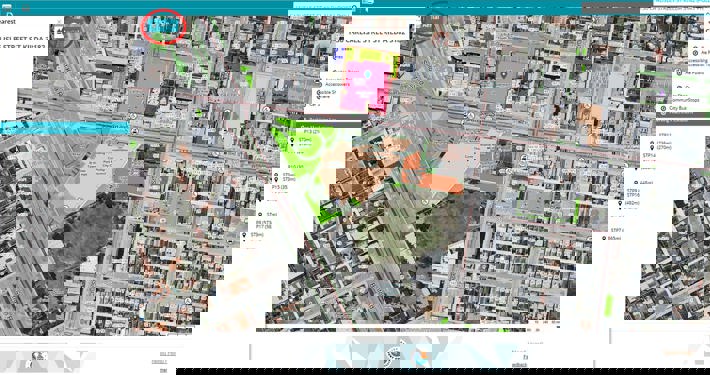Click the pin icon beside (482m)
This screenshot has height=375, width=710.
coord(621,203)
